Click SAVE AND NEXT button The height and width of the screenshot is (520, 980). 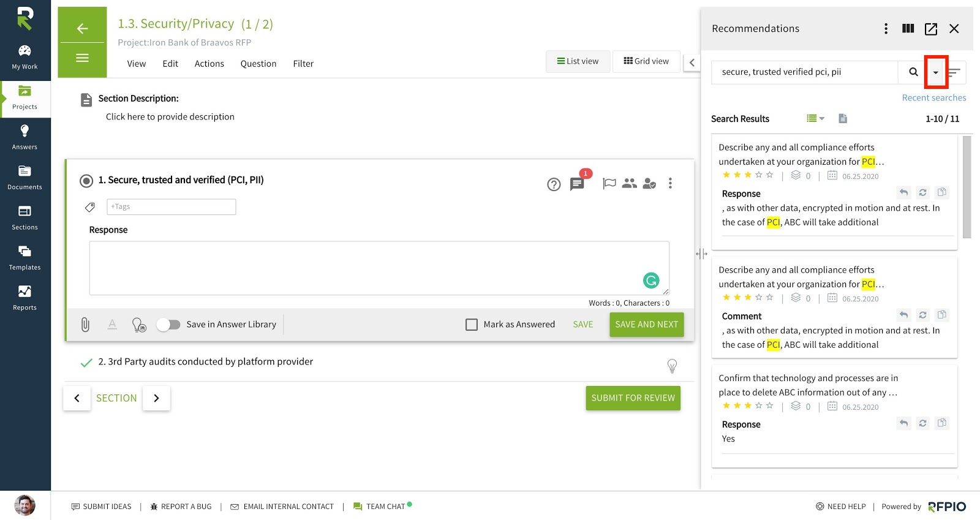tap(647, 325)
